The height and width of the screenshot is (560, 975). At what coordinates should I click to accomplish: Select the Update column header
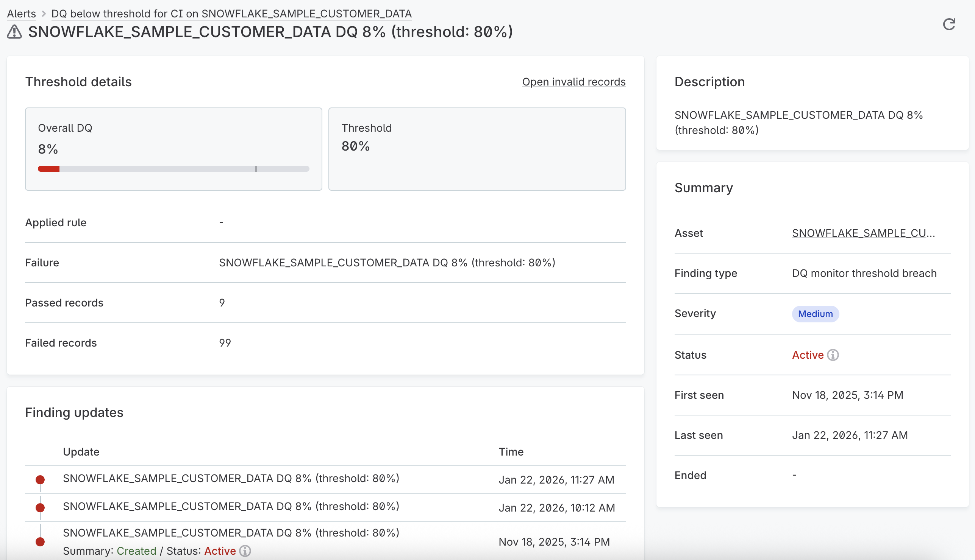coord(81,451)
